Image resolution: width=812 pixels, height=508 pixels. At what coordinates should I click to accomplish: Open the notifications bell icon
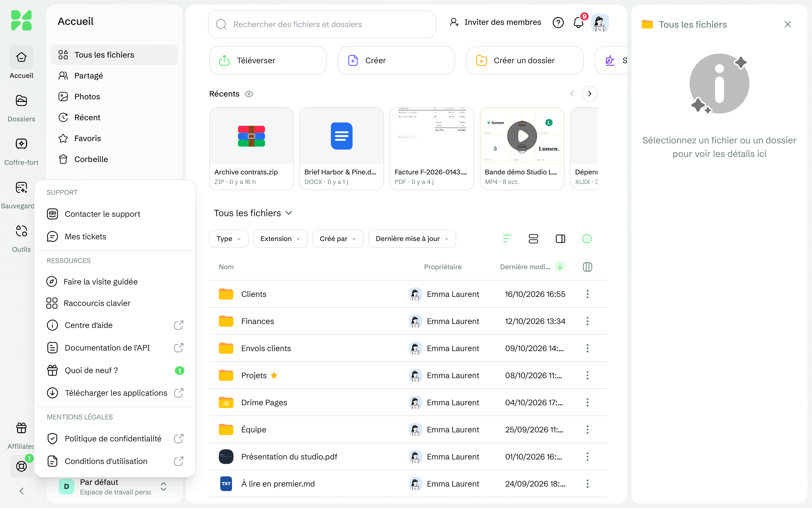coord(579,23)
